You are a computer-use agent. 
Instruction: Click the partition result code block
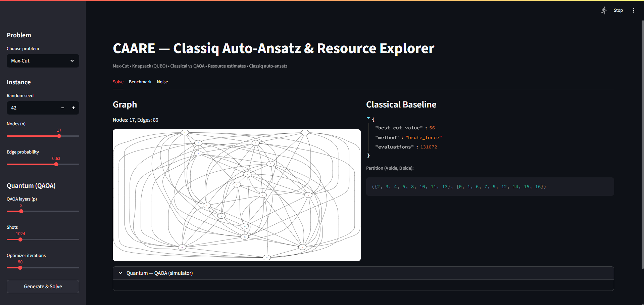pos(490,187)
